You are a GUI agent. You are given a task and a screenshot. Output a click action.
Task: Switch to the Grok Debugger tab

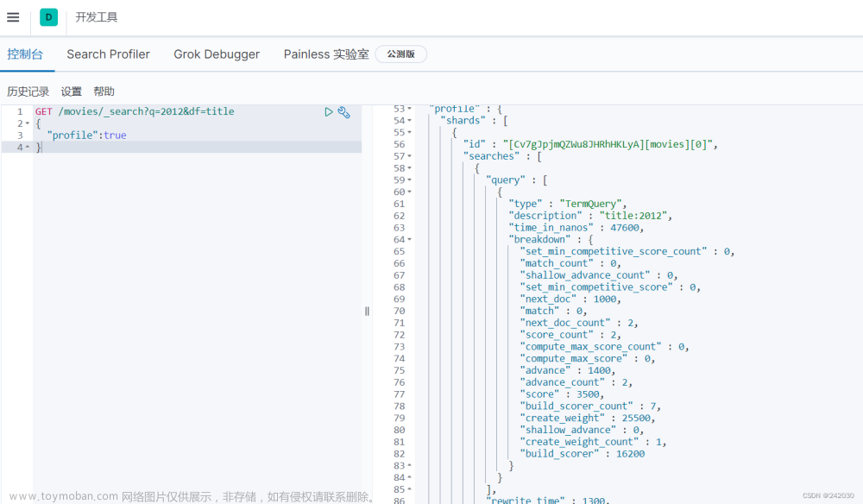coord(217,54)
